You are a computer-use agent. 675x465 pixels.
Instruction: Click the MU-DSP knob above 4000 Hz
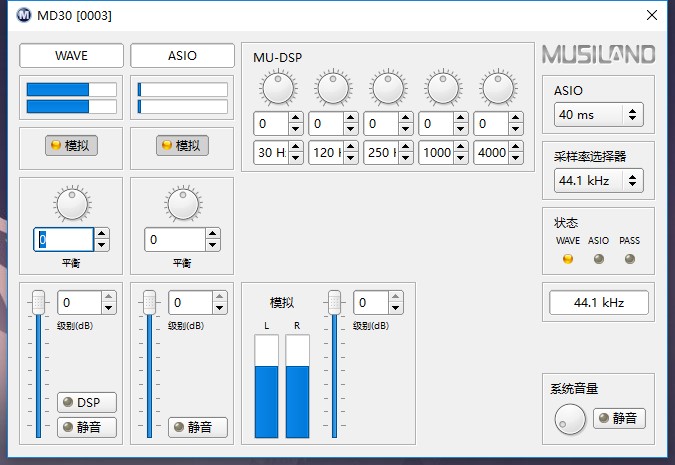click(x=497, y=89)
